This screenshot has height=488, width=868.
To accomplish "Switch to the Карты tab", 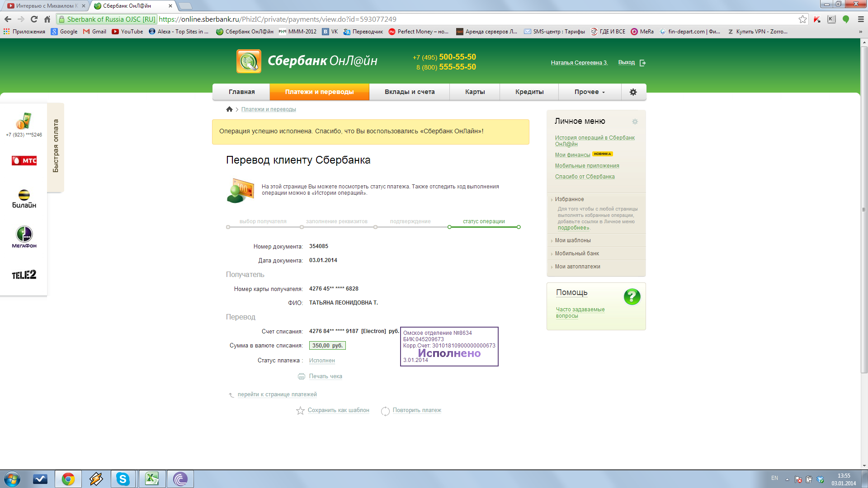I will (475, 92).
